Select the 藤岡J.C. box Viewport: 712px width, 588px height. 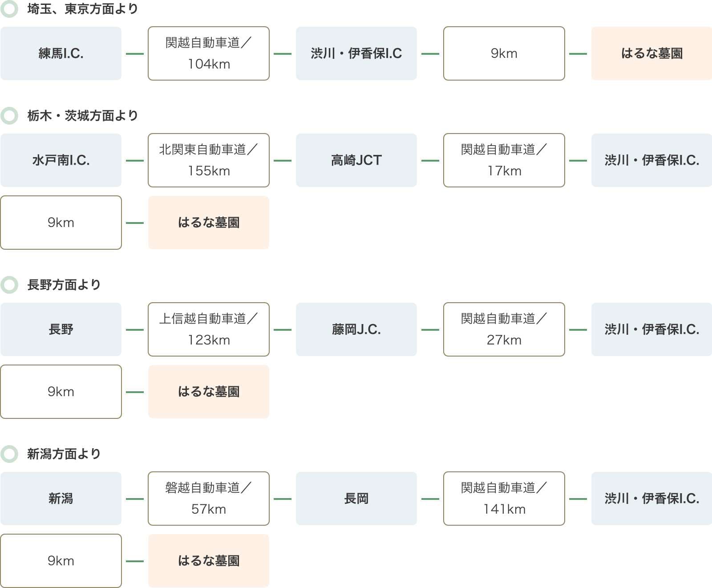356,329
